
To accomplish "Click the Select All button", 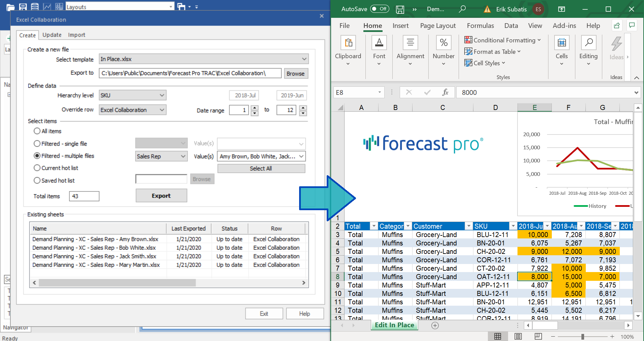I will point(261,168).
